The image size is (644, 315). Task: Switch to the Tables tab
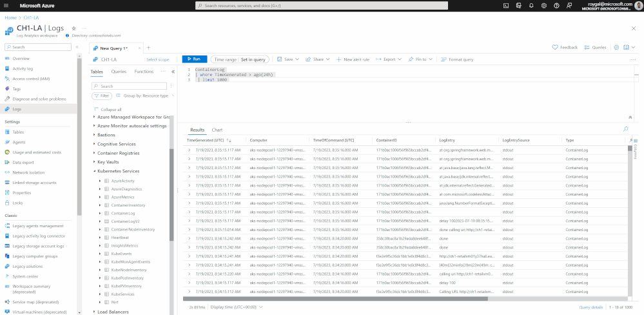point(97,72)
